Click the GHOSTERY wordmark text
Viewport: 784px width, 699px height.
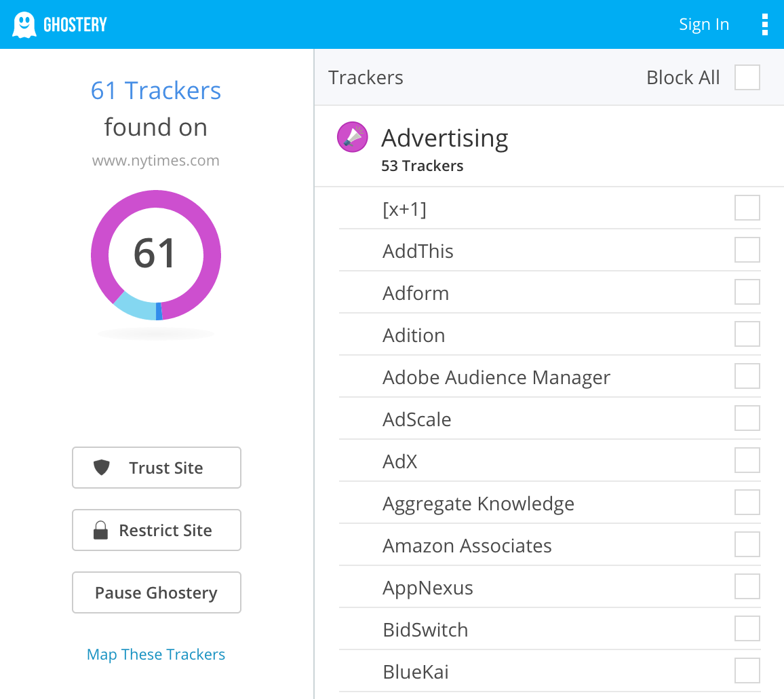click(x=75, y=24)
